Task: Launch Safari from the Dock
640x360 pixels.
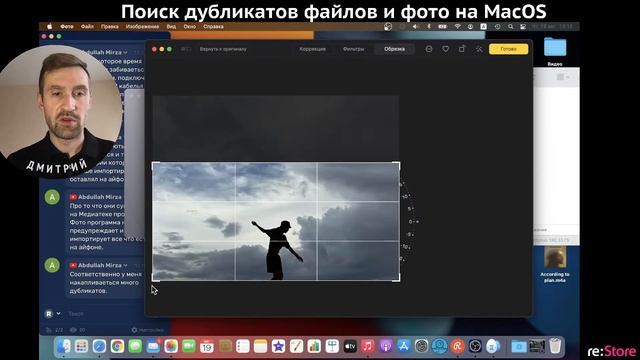Action: click(99, 347)
